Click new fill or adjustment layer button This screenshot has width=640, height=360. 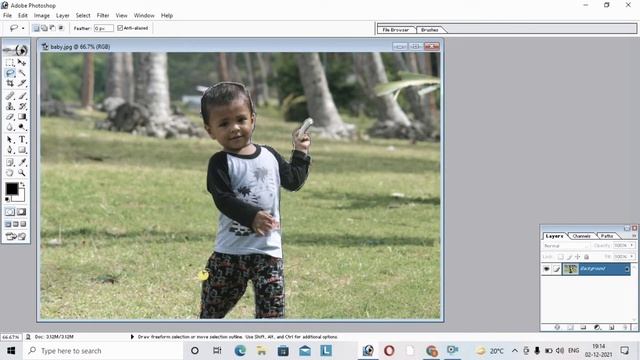coord(598,327)
